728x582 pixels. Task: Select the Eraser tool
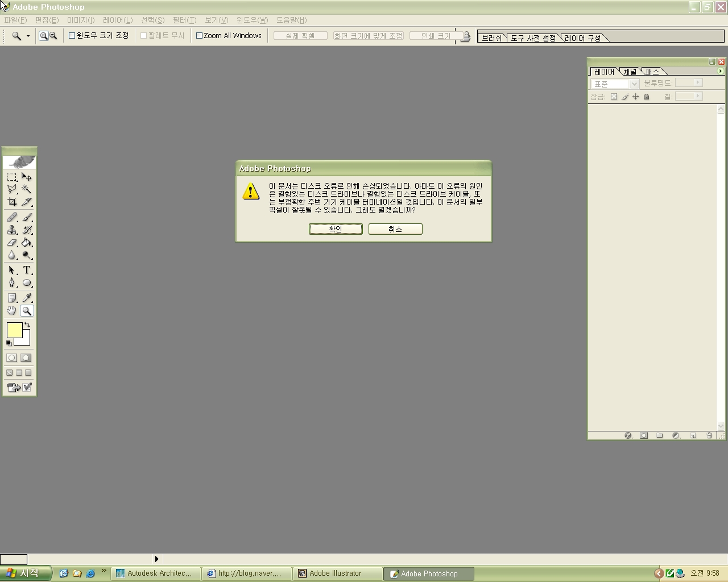click(x=12, y=243)
